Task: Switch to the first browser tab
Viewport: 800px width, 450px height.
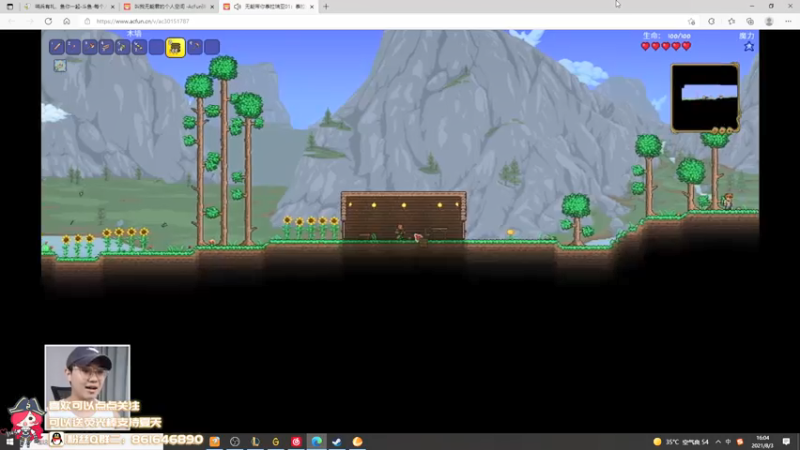Action: 67,7
